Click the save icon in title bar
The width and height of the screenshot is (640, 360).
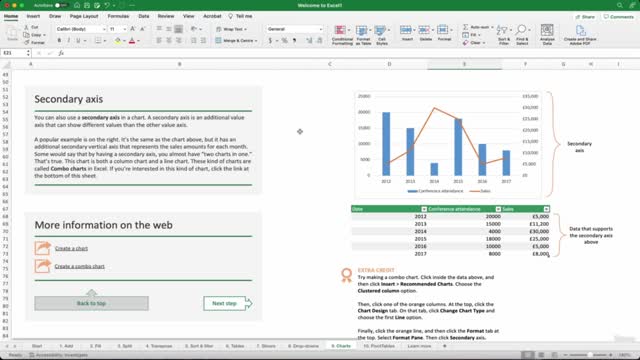coord(87,5)
